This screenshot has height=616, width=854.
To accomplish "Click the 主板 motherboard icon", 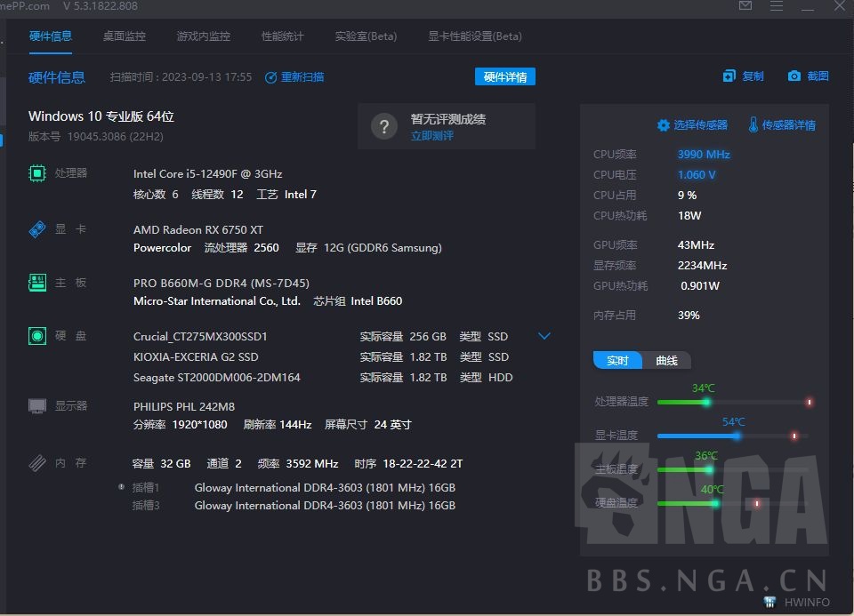I will (x=36, y=283).
